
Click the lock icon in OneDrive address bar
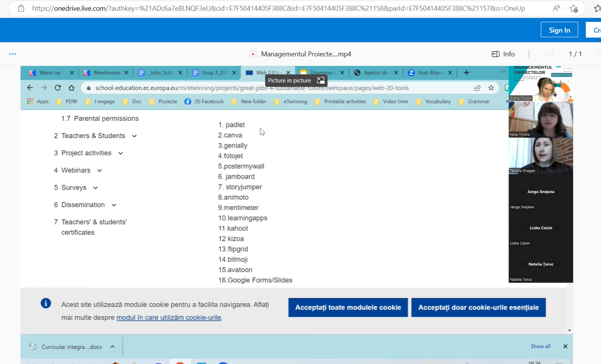(x=21, y=8)
